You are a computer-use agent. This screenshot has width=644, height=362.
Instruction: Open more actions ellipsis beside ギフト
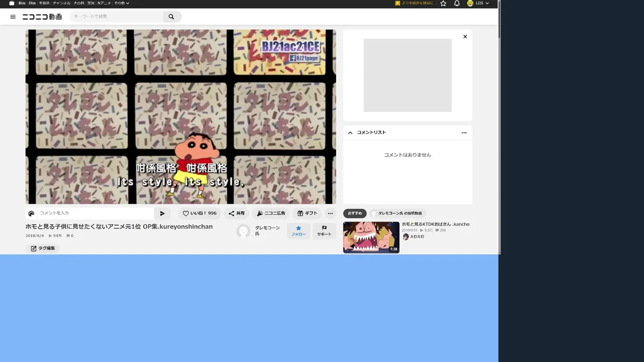coord(330,213)
